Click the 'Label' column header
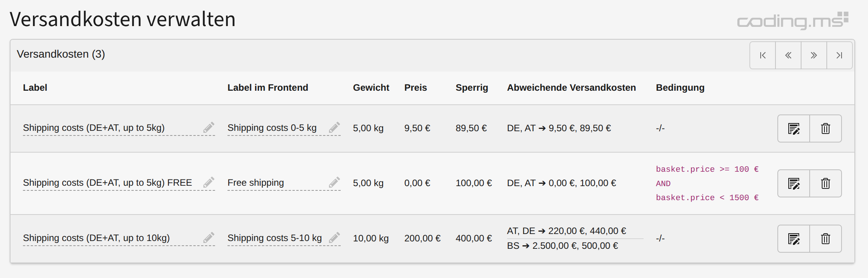868x278 pixels. point(35,88)
